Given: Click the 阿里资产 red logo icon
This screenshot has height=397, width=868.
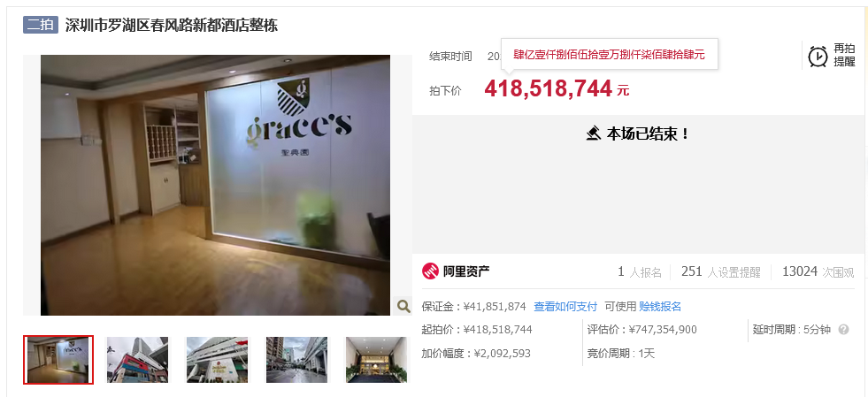Looking at the screenshot, I should tap(430, 271).
